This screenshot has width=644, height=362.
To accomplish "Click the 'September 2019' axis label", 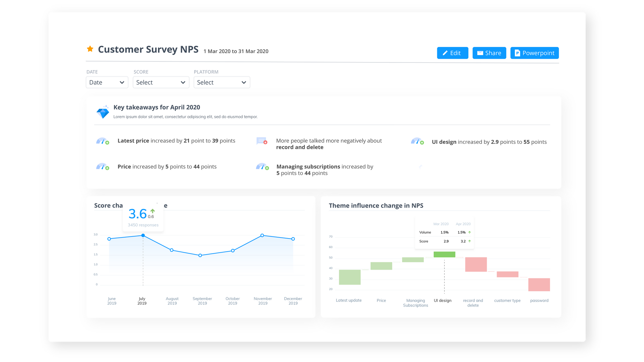I will pyautogui.click(x=202, y=301).
